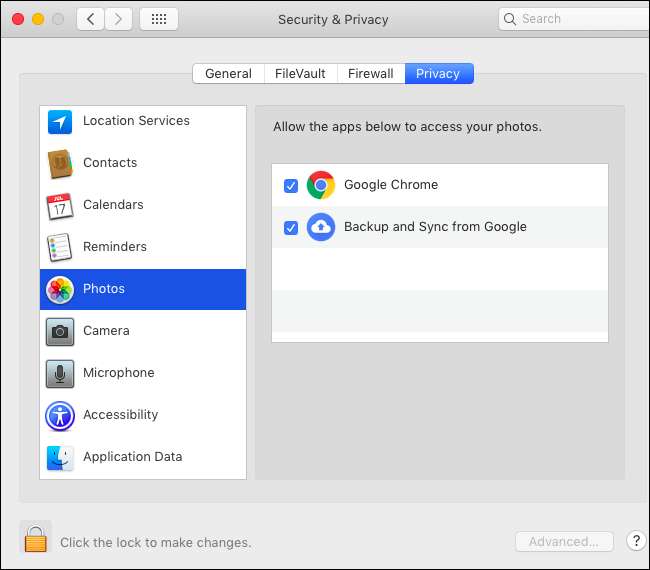Screen dimensions: 650x570
Task: Click the padlock to make changes
Action: coord(35,539)
